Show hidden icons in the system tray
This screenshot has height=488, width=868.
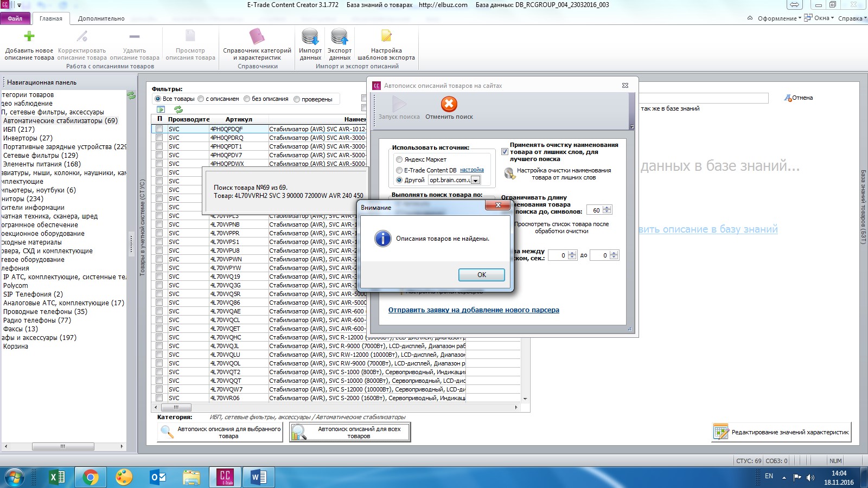[x=783, y=478]
